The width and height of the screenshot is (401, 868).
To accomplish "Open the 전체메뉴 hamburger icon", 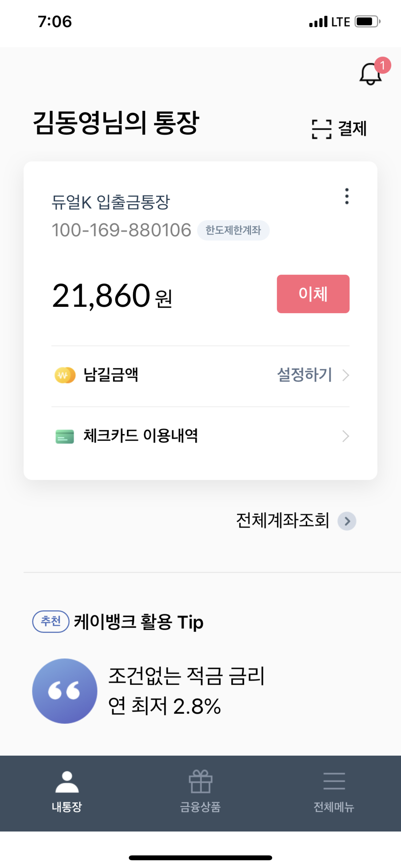I will [x=334, y=781].
